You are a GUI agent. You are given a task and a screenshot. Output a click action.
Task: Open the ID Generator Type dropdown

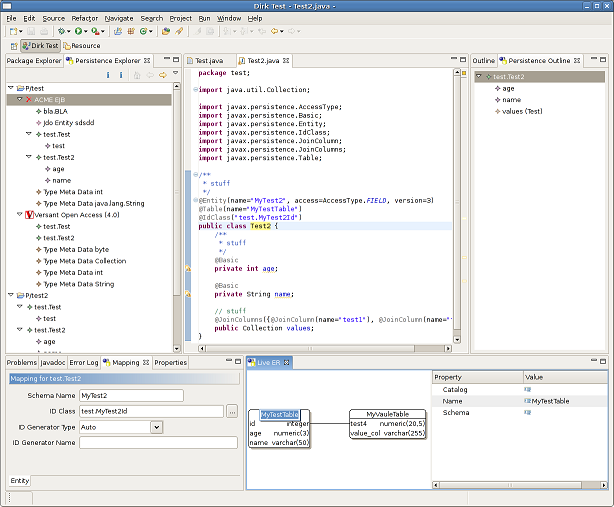point(157,427)
